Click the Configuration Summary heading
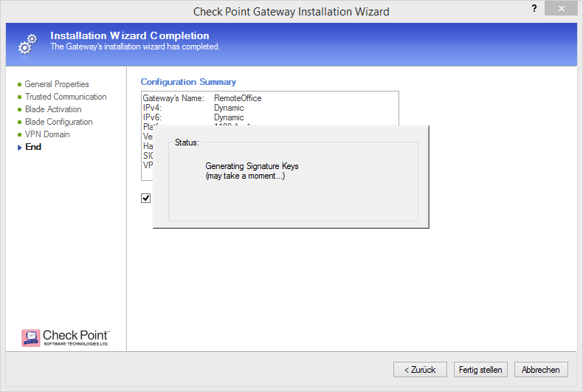Image resolution: width=583 pixels, height=392 pixels. [x=188, y=82]
